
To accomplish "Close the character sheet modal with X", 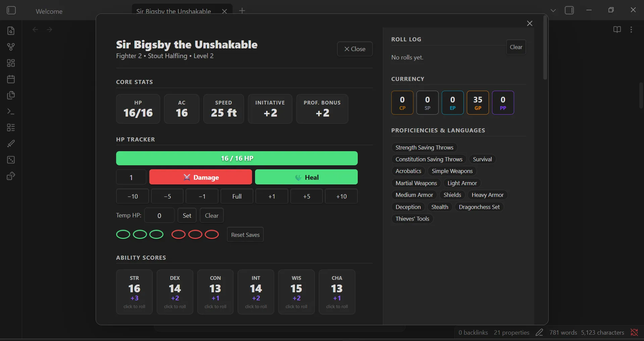I will [530, 23].
